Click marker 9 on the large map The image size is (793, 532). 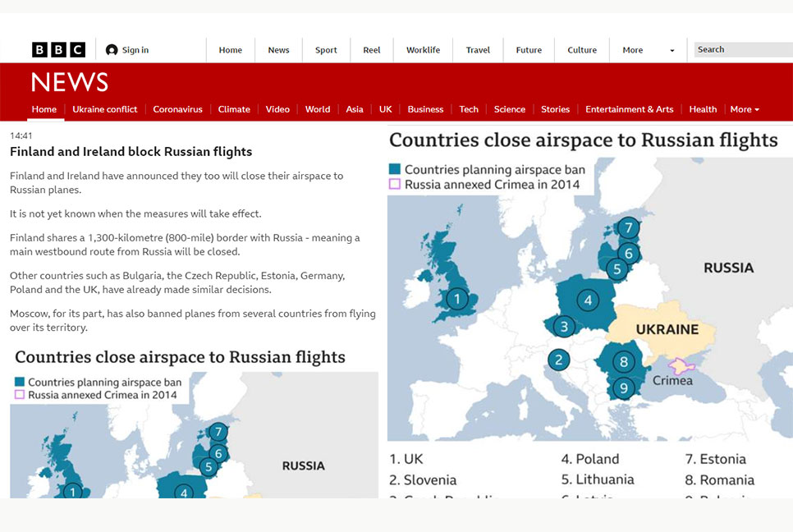pyautogui.click(x=624, y=388)
